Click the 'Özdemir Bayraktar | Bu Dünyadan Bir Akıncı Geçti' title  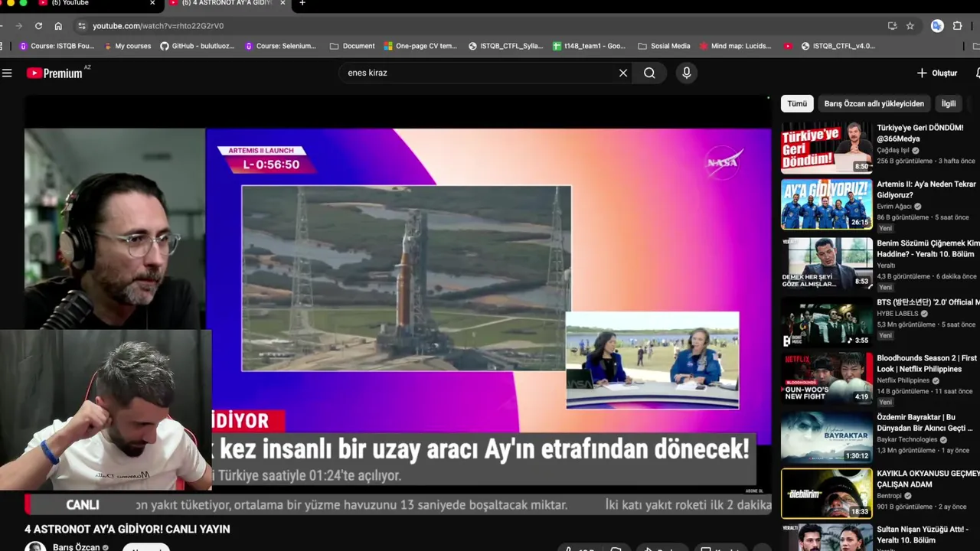(925, 422)
